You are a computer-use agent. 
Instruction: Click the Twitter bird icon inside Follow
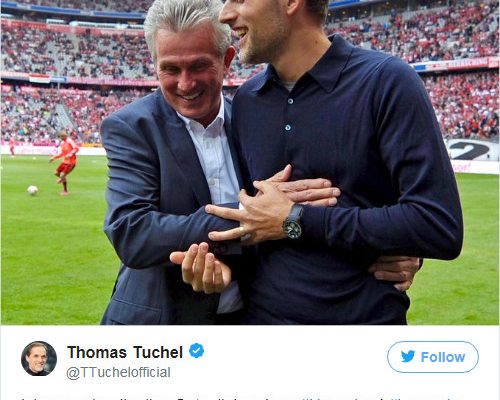click(x=408, y=356)
